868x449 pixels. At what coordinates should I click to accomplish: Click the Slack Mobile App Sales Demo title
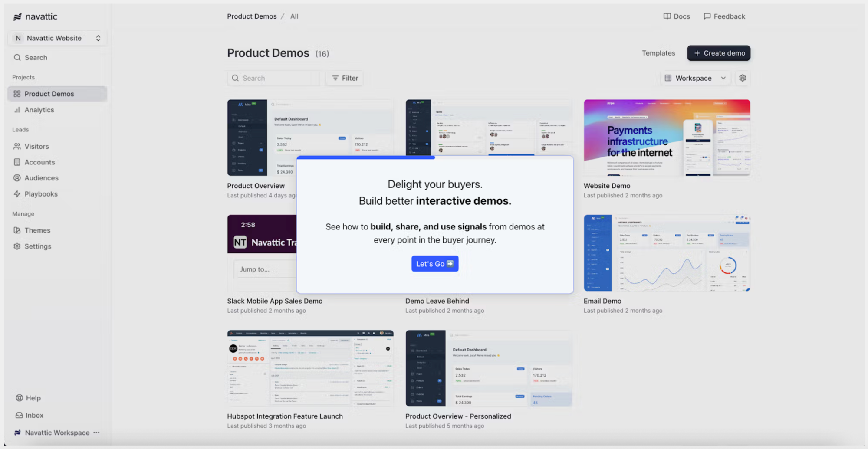[275, 301]
